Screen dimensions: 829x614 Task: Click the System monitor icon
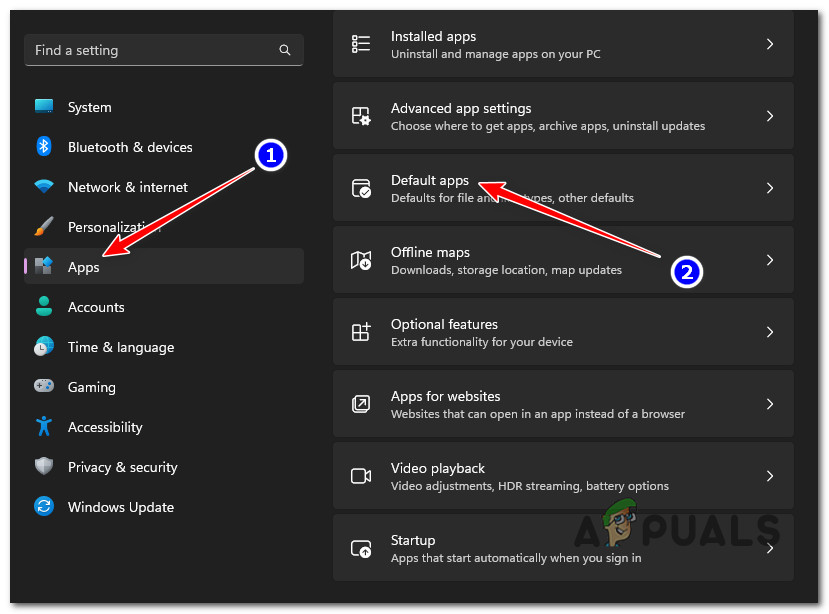[44, 106]
